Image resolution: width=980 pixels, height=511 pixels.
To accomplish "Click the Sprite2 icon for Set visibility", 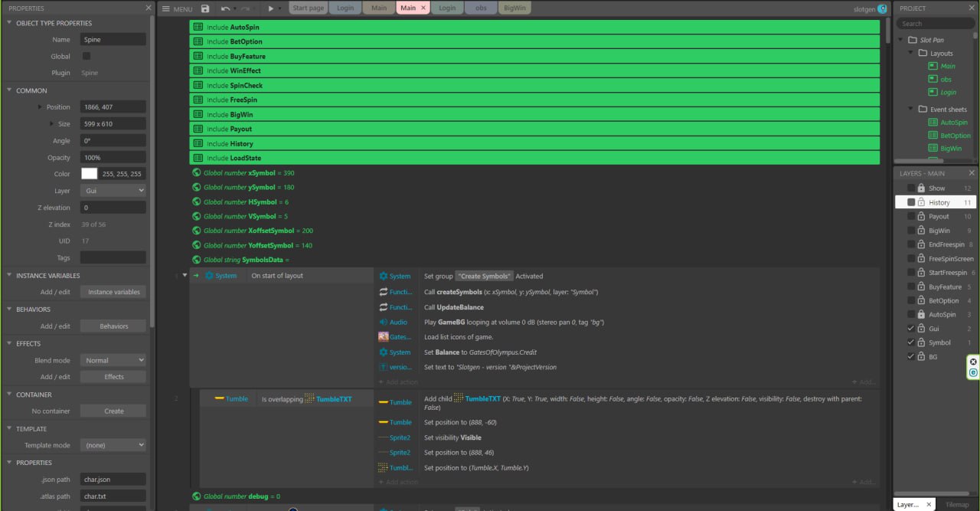I will click(x=384, y=437).
